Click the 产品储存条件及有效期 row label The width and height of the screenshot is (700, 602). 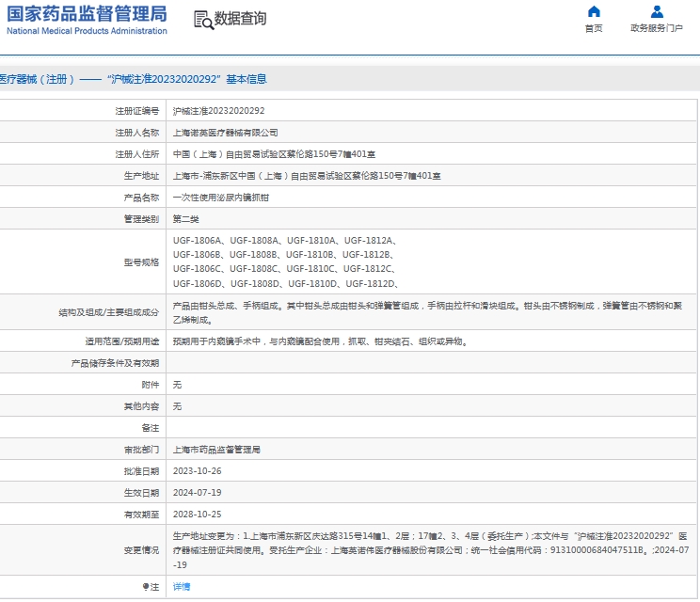115,363
